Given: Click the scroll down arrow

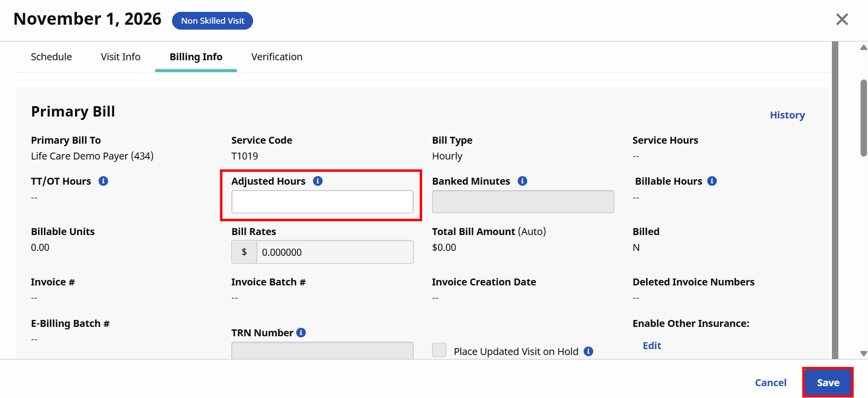Looking at the screenshot, I should (x=864, y=354).
